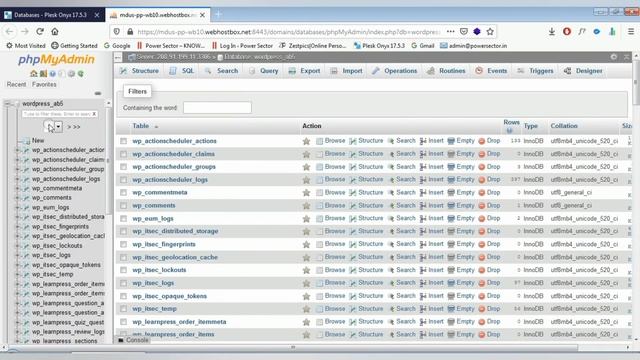
Task: Open the Operations tab
Action: coord(395,71)
